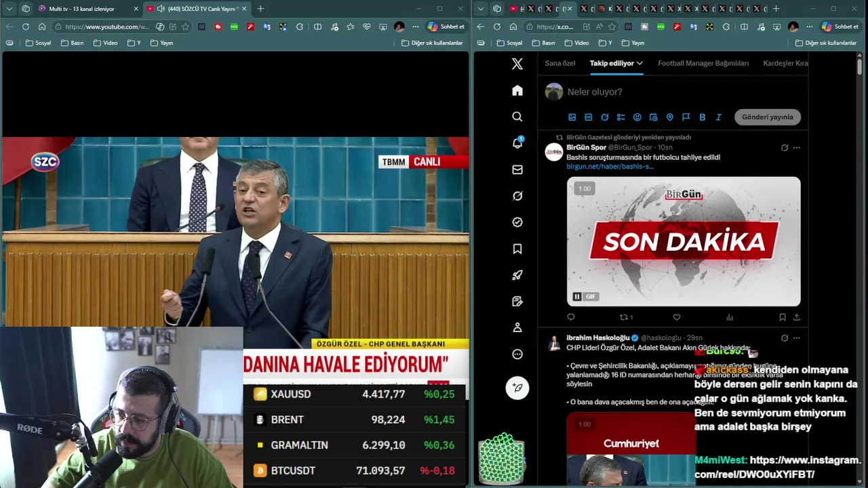Open the BirGün SON DAKİKA media thumbnail
Viewport: 868px width, 488px height.
pos(684,241)
